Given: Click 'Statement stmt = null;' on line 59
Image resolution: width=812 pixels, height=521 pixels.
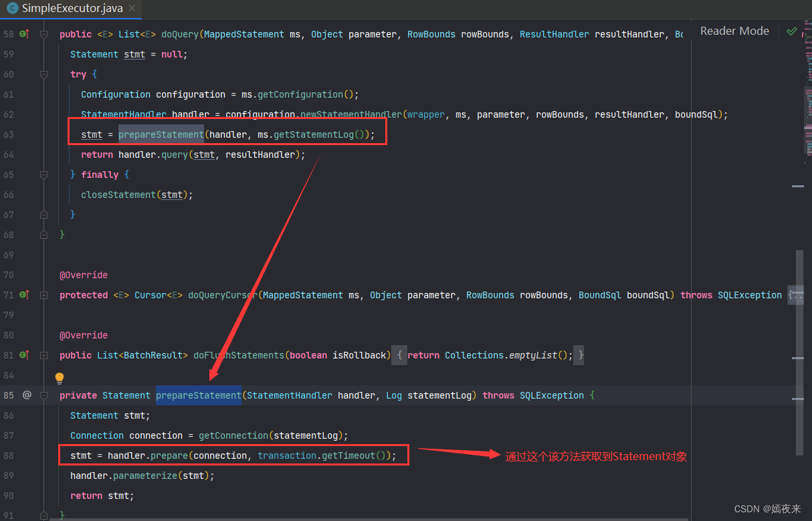Looking at the screenshot, I should pyautogui.click(x=129, y=54).
